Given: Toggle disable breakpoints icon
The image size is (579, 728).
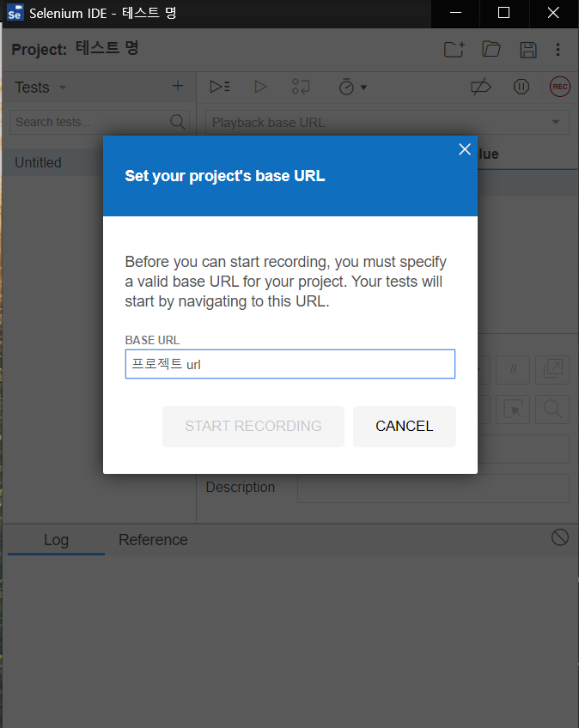Looking at the screenshot, I should point(480,87).
